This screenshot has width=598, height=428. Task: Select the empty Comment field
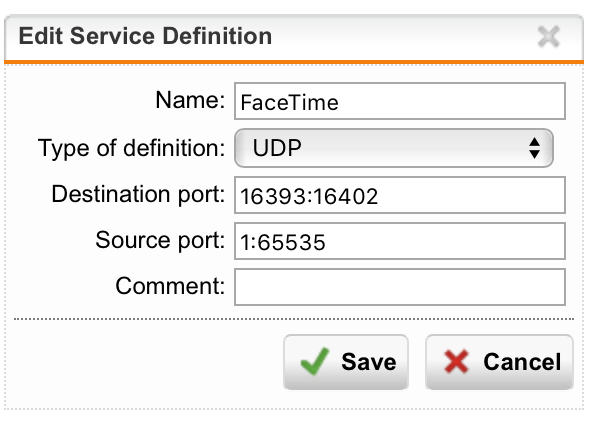click(400, 287)
